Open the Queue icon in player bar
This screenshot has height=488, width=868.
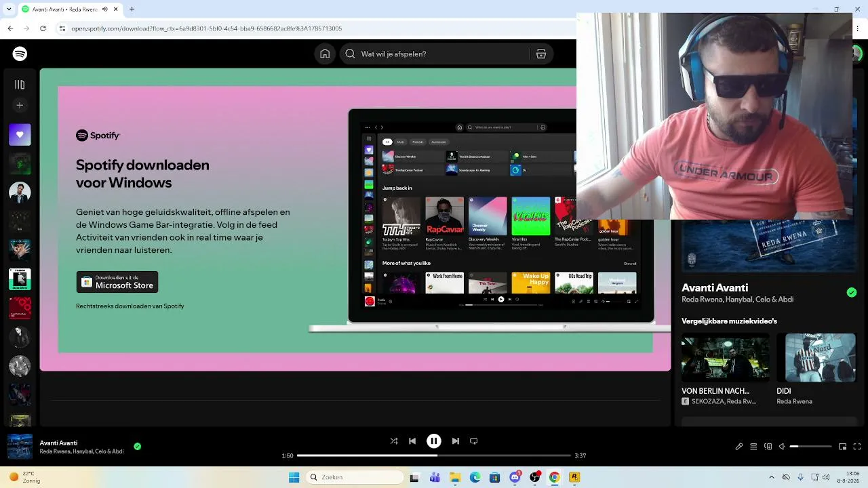(x=753, y=447)
